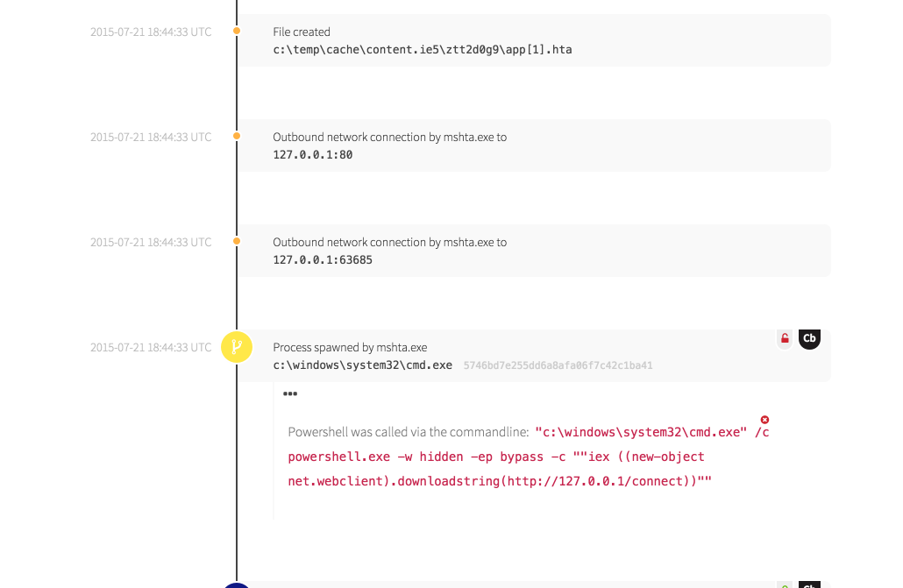Screen dimensions: 903x588
Task: Open the Cb badge on the cmd.exe event
Action: [x=809, y=338]
